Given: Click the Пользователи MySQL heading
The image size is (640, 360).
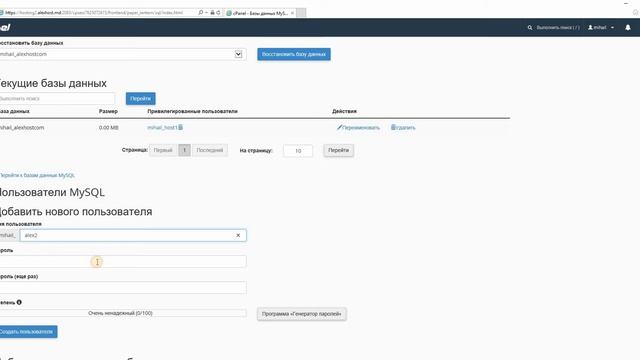Looking at the screenshot, I should point(52,192).
